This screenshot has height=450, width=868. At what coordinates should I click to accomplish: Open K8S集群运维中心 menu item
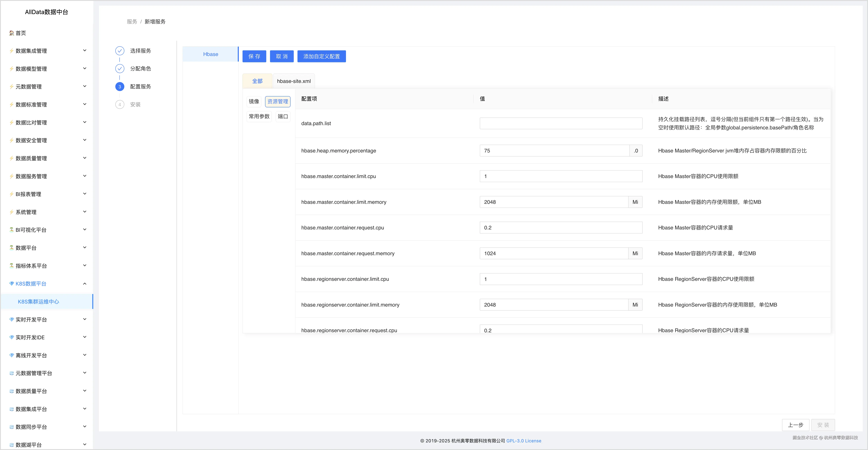[x=38, y=302]
